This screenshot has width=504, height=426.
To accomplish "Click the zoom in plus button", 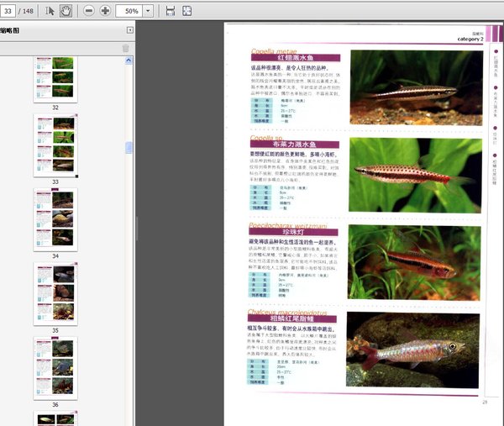I will point(105,11).
